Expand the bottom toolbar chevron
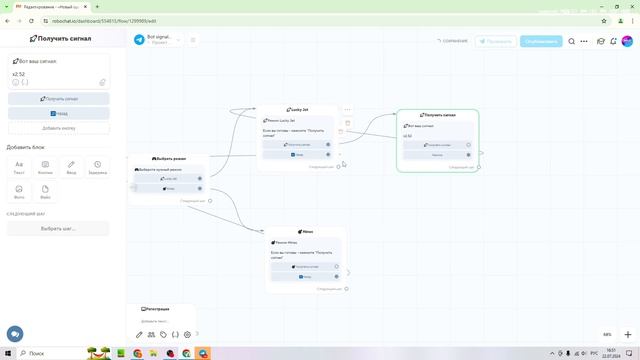640x360 pixels. (197, 334)
